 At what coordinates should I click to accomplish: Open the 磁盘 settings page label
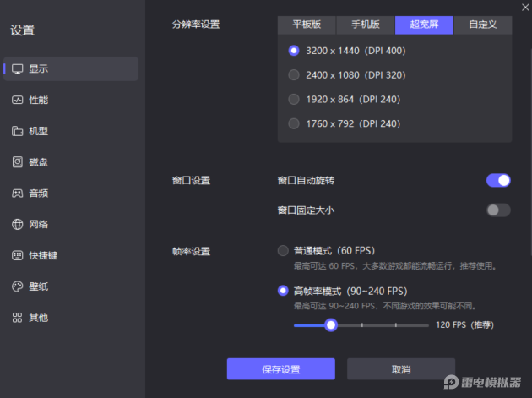(x=39, y=162)
